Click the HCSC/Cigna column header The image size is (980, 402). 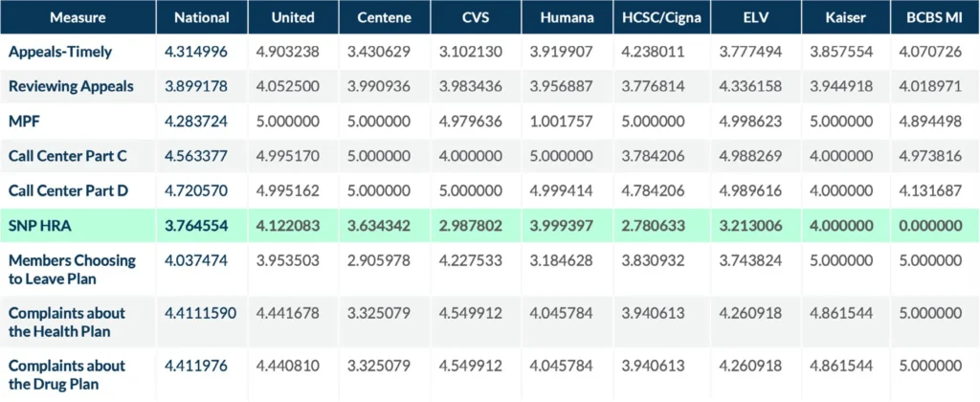(660, 18)
